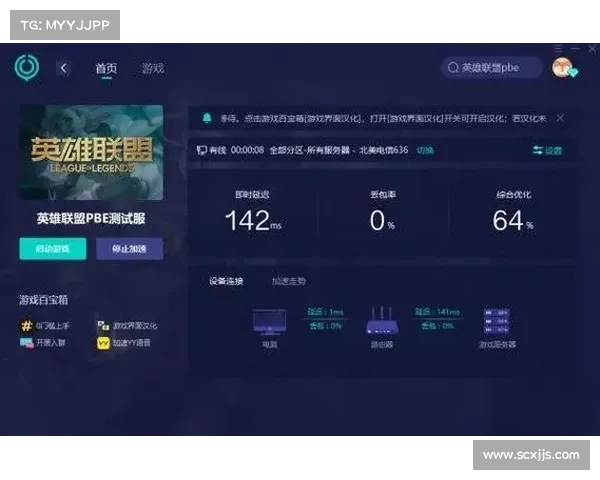Open the 开黑入群 group tool
Screen dimensions: 600x480
pyautogui.click(x=42, y=343)
